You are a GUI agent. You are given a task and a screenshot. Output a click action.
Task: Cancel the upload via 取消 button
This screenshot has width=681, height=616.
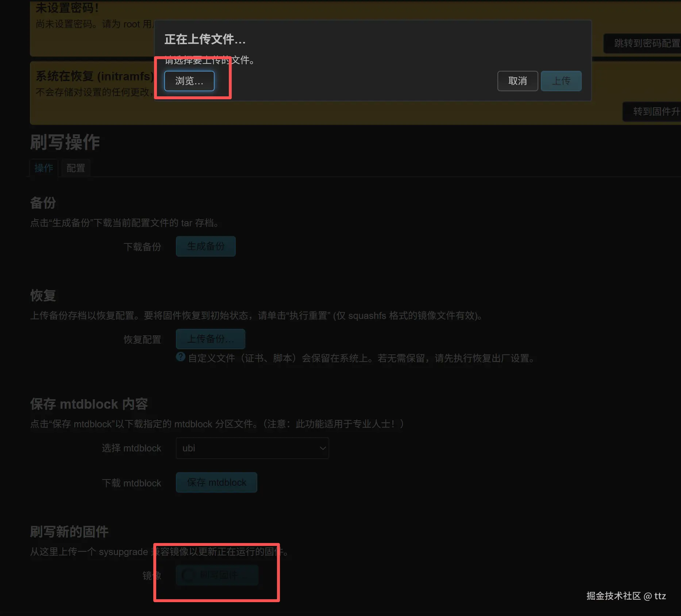pyautogui.click(x=517, y=81)
